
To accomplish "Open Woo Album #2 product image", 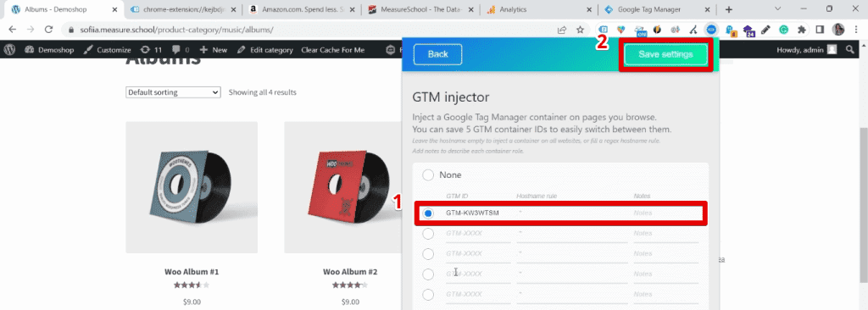I will click(343, 187).
